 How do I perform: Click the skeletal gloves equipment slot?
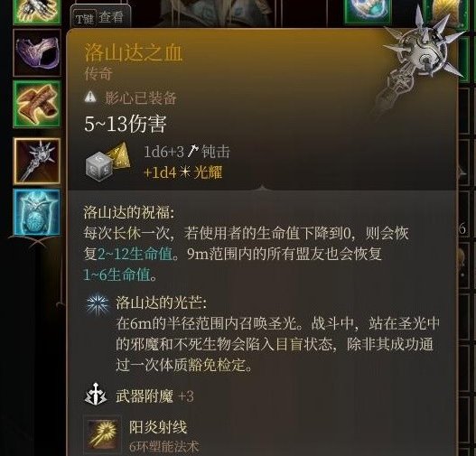[x=37, y=11]
